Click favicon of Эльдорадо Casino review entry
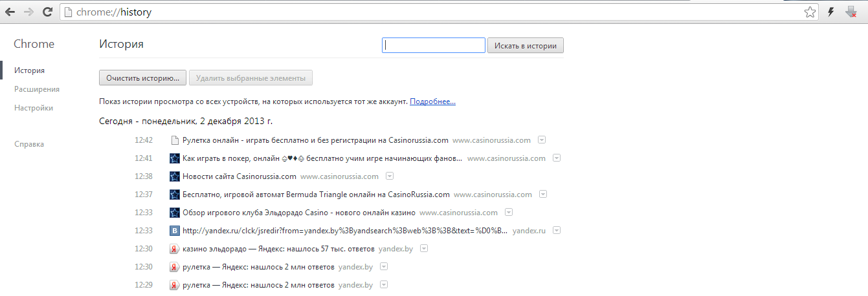 pos(174,213)
